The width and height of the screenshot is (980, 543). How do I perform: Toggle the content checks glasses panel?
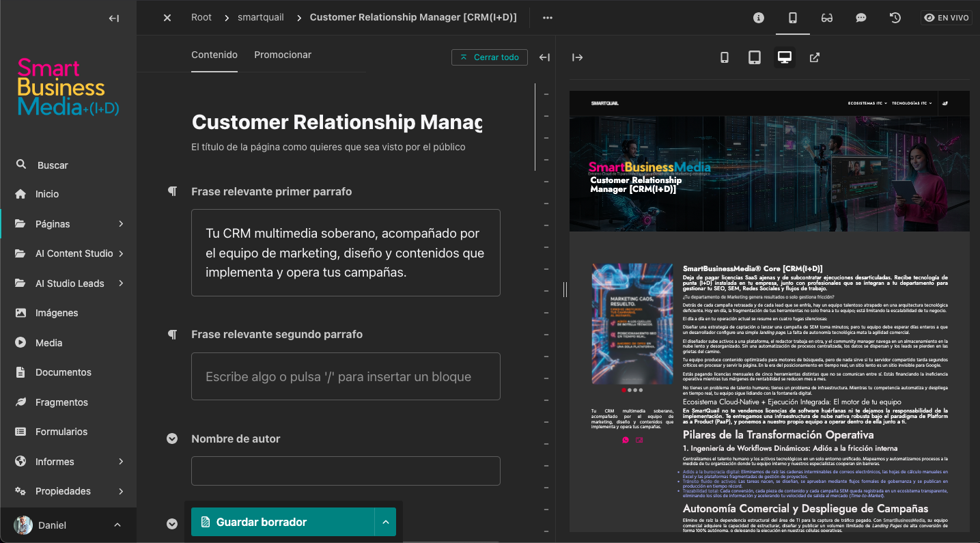827,18
